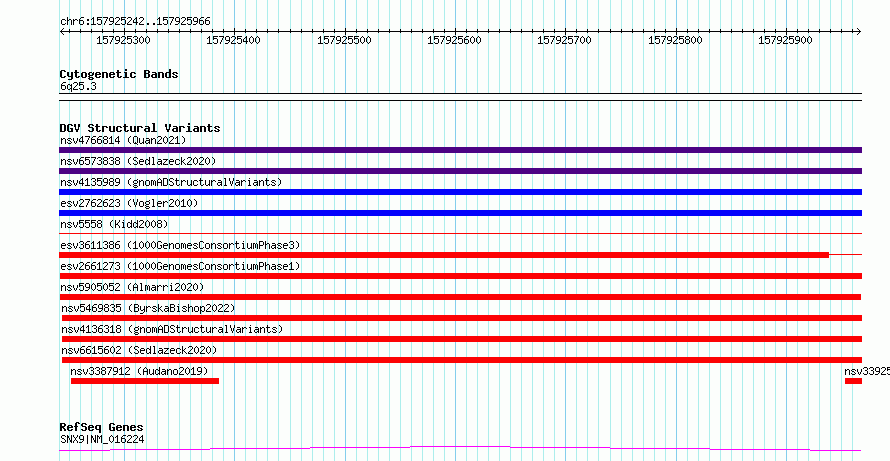Open variant label nsv5558 (Kidd2008)

pos(114,224)
